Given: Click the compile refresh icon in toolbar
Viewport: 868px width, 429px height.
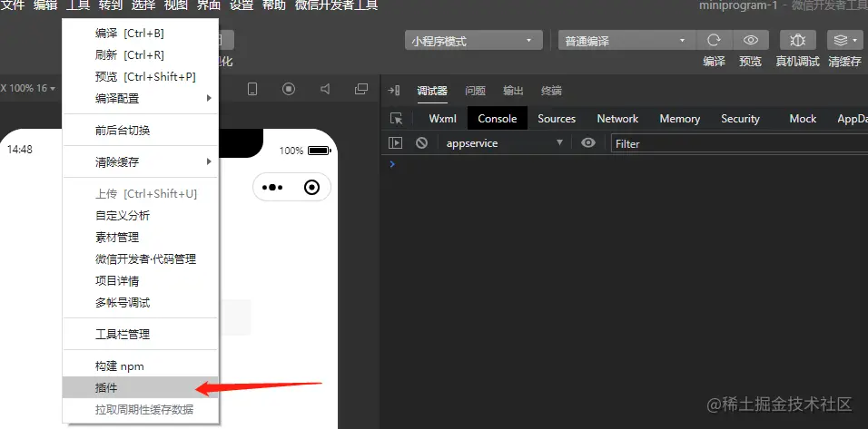Looking at the screenshot, I should point(715,40).
